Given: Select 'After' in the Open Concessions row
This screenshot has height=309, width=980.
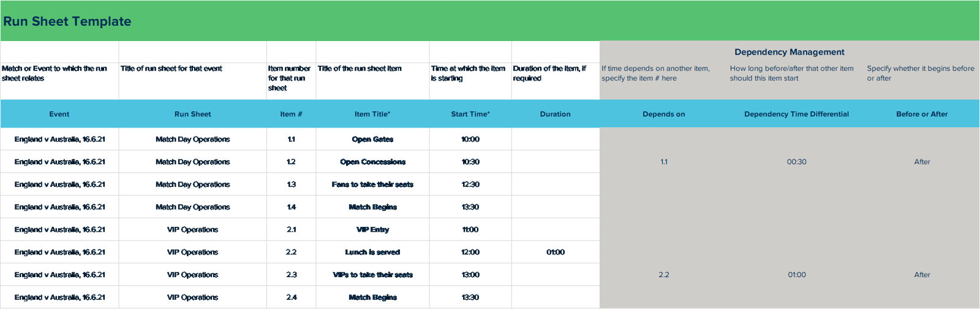Looking at the screenshot, I should 922,162.
